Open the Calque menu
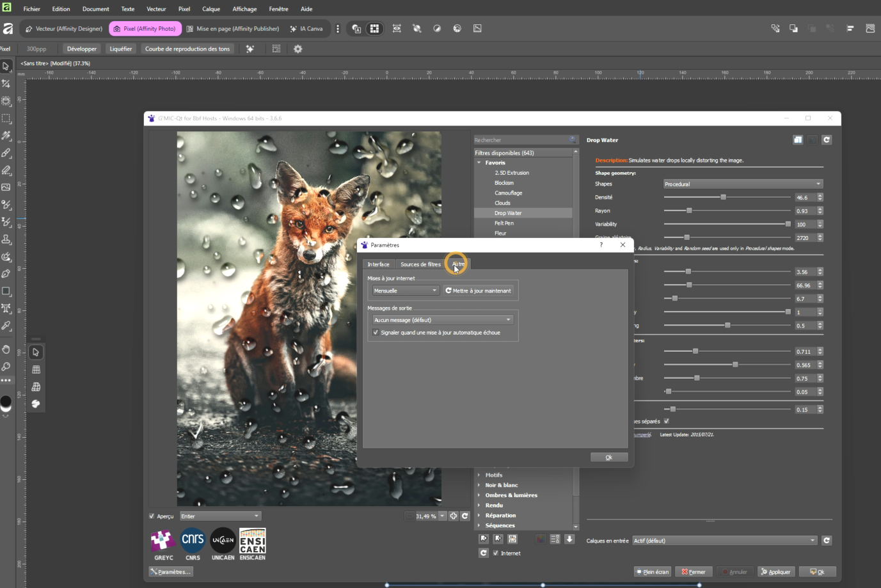 tap(210, 9)
